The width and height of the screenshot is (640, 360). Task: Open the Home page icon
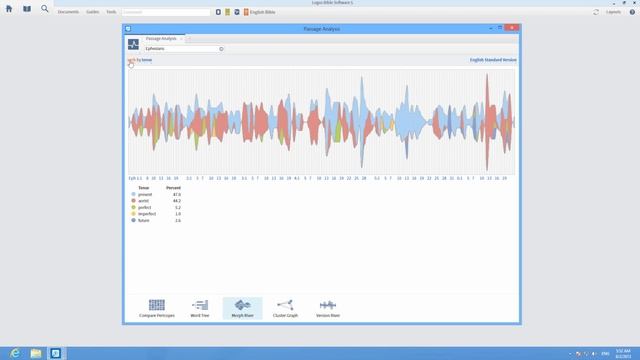click(9, 9)
